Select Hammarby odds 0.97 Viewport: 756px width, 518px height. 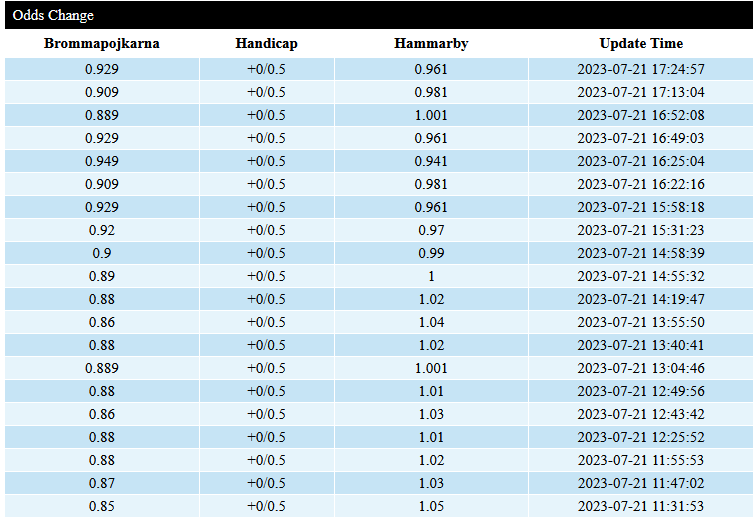(x=431, y=230)
